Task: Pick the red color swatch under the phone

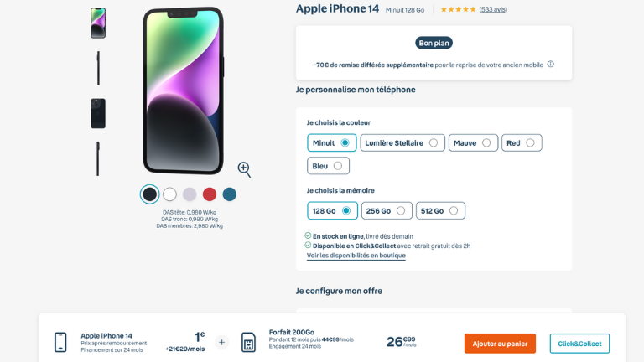Action: coord(210,194)
